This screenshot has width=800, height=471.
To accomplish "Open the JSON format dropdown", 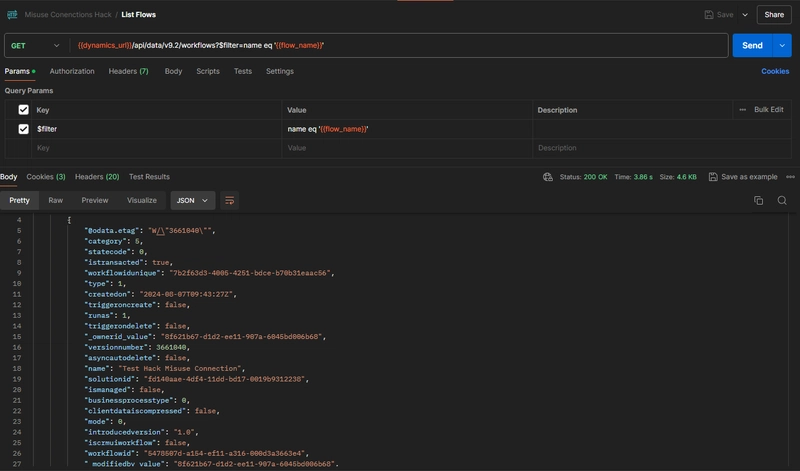I will (x=192, y=200).
